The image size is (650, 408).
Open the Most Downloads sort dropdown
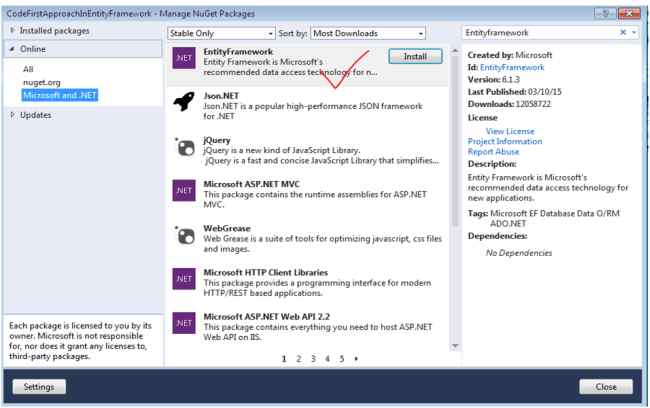pos(368,33)
